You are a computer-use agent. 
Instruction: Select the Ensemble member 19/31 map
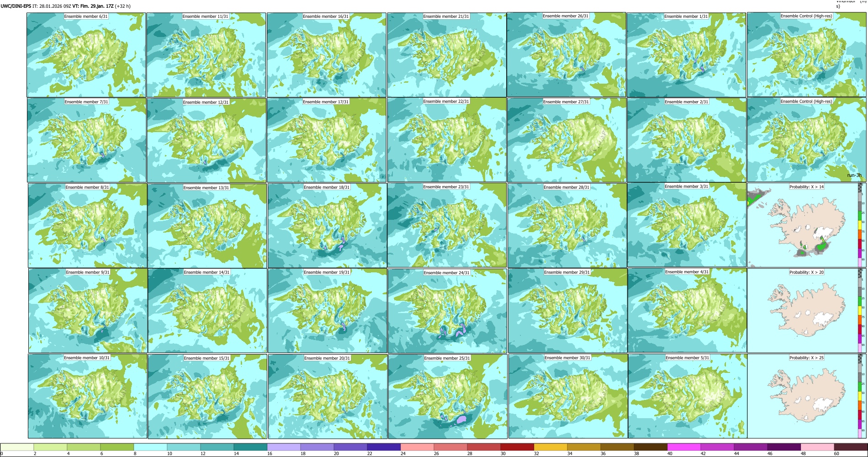point(327,310)
